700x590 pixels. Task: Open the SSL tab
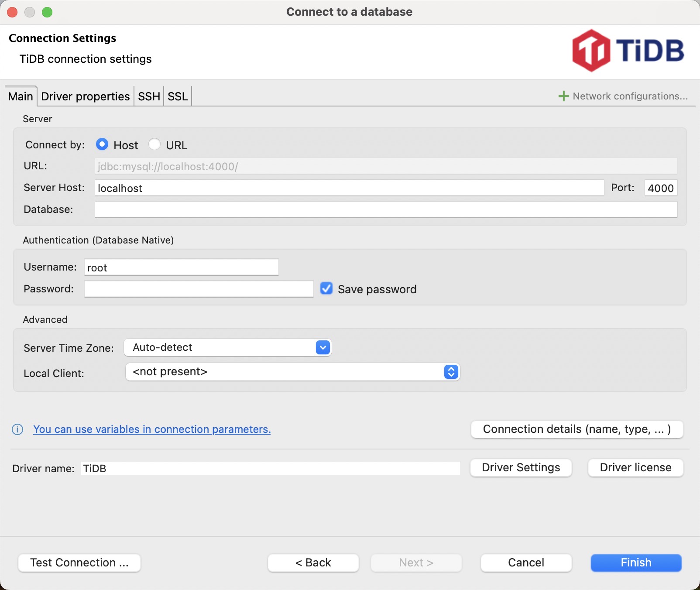pyautogui.click(x=178, y=96)
